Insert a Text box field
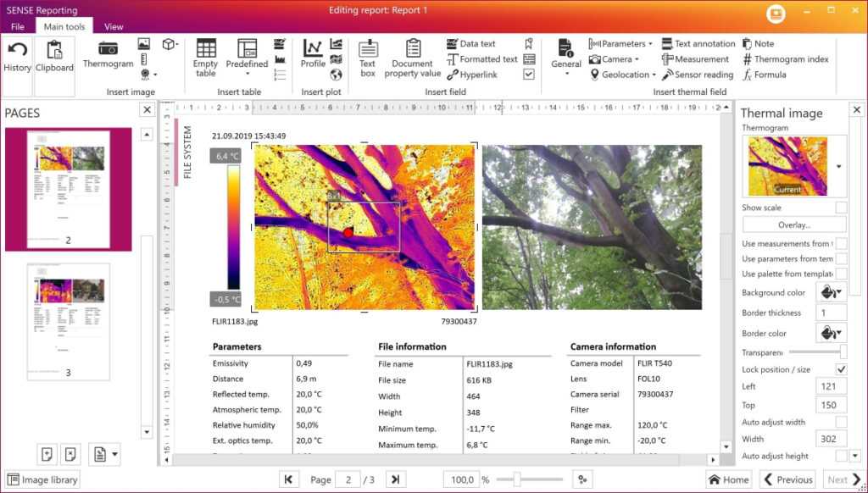This screenshot has width=868, height=493. [x=368, y=59]
